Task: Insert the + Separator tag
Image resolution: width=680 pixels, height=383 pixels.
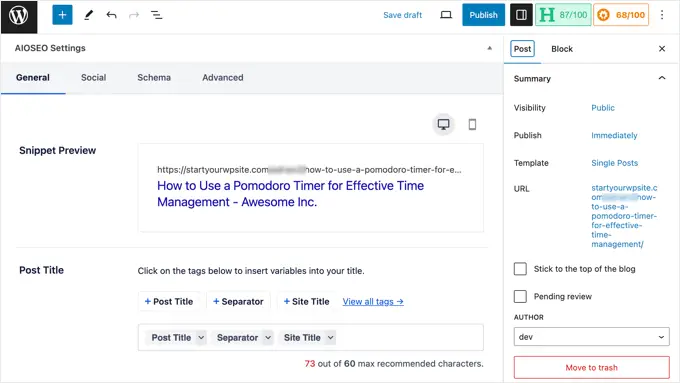Action: point(238,301)
